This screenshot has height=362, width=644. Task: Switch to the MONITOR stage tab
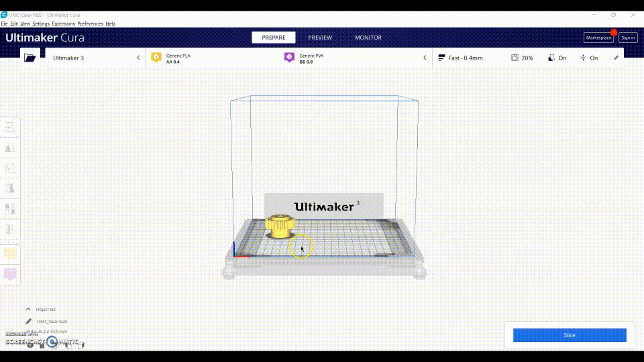pyautogui.click(x=368, y=38)
